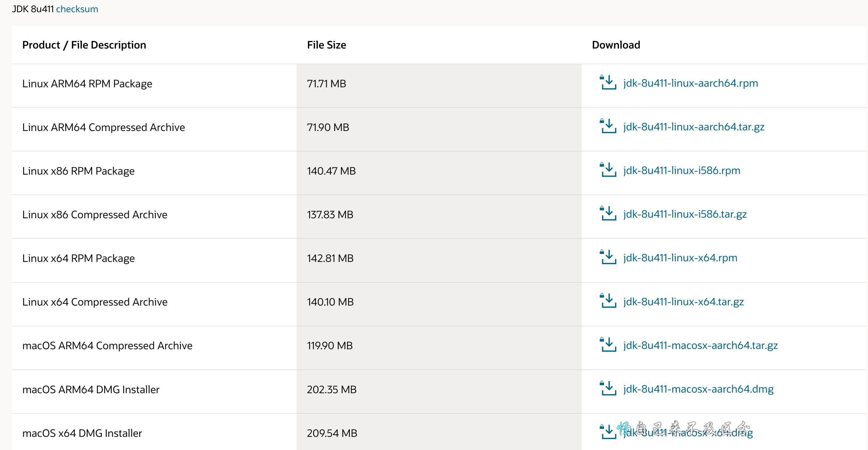Screen dimensions: 868x450
Task: Select Linux x64 Compressed Archive text
Action: coord(95,302)
